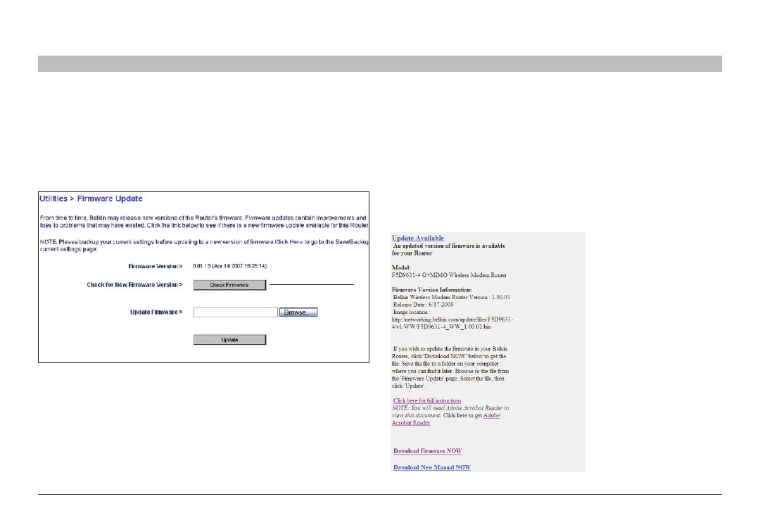This screenshot has height=532, width=760.
Task: Click Download New Manual NOW link
Action: 432,467
